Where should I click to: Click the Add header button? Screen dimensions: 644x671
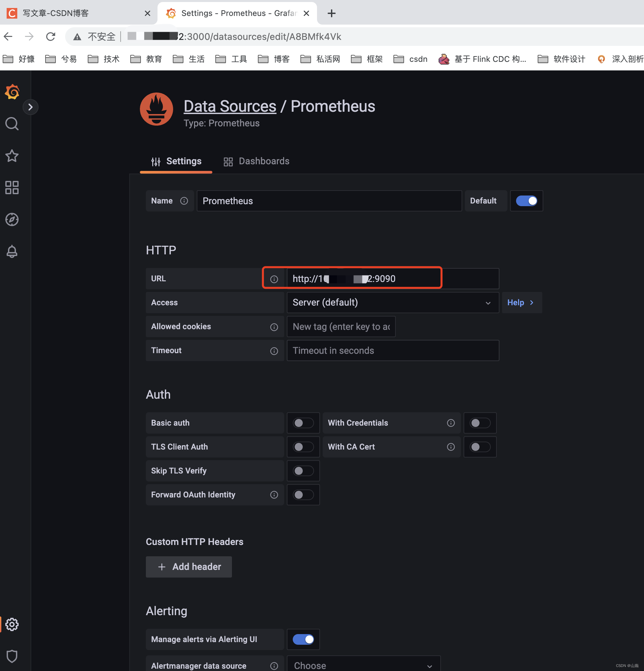189,567
